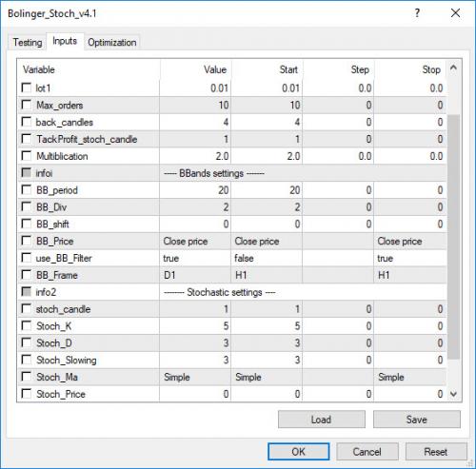The width and height of the screenshot is (476, 469).
Task: Open use_BB_Filter value true dropdown
Action: 195,258
